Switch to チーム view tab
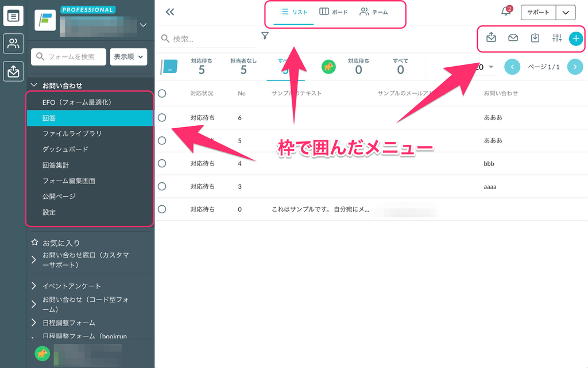The height and width of the screenshot is (368, 588). 373,12
